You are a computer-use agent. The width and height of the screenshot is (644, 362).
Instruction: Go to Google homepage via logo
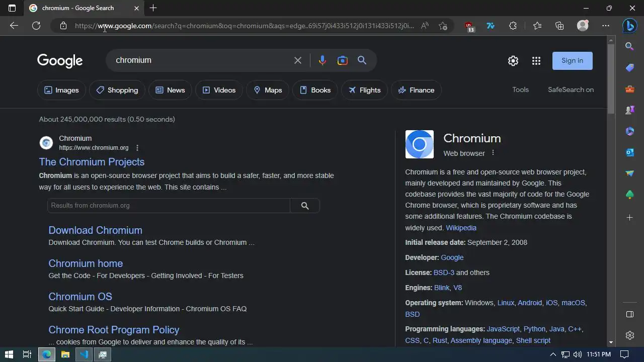click(60, 61)
